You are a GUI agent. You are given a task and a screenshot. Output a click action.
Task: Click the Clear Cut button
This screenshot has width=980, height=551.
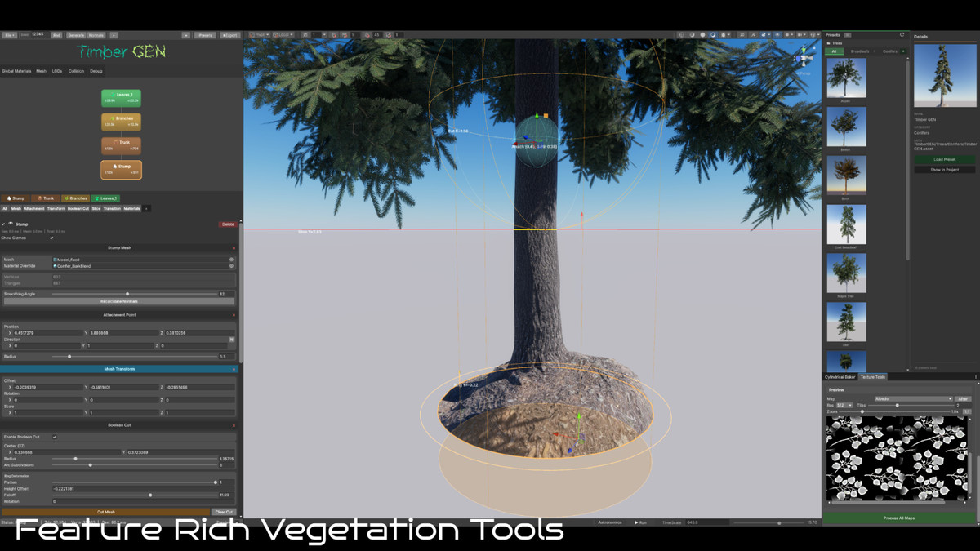coord(224,513)
